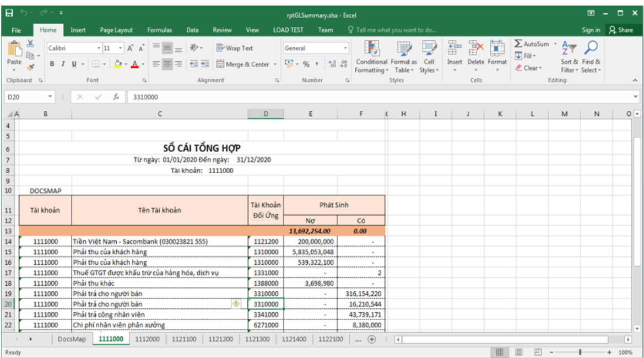Click the Share button
This screenshot has width=644, height=358.
[x=621, y=30]
